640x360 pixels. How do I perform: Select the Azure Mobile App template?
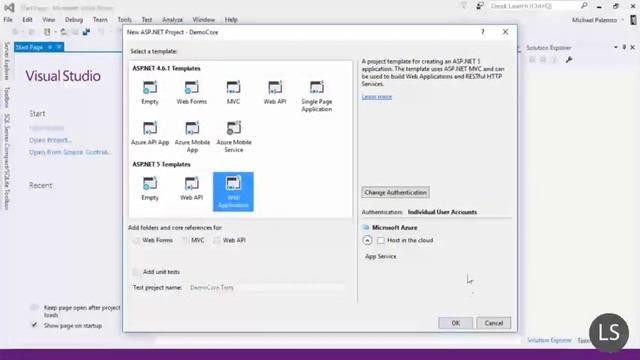click(192, 137)
